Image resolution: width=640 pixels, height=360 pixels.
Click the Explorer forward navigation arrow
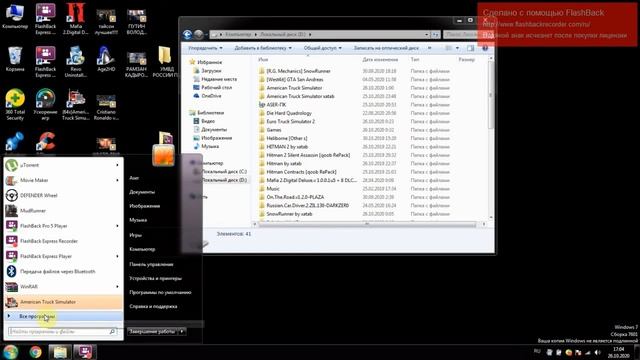click(x=199, y=35)
